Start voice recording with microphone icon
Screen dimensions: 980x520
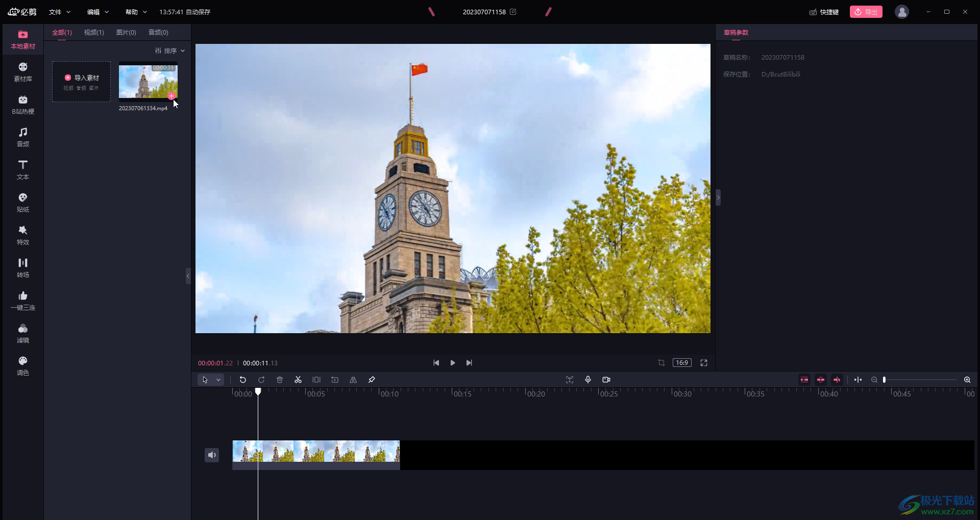[x=588, y=380]
